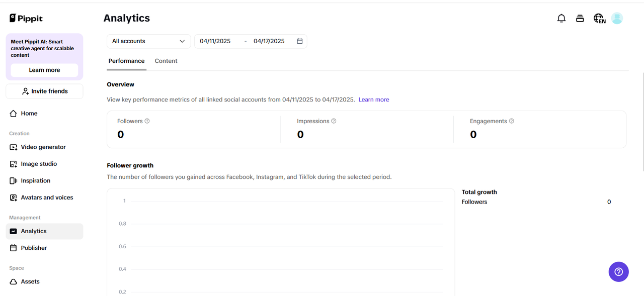Select the Performance tab
The width and height of the screenshot is (644, 296).
(126, 60)
